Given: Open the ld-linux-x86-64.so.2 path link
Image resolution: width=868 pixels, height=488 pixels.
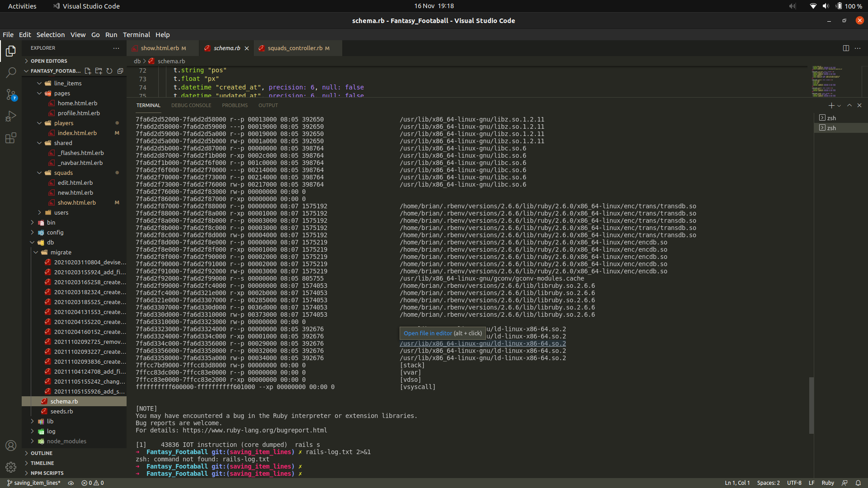Looking at the screenshot, I should point(482,343).
